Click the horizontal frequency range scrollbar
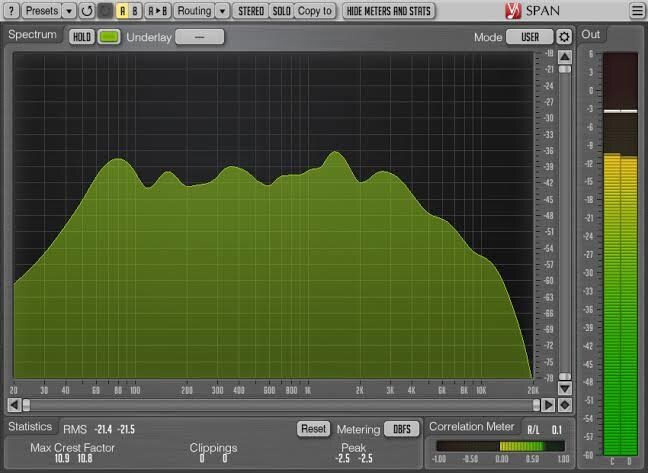 [281, 405]
